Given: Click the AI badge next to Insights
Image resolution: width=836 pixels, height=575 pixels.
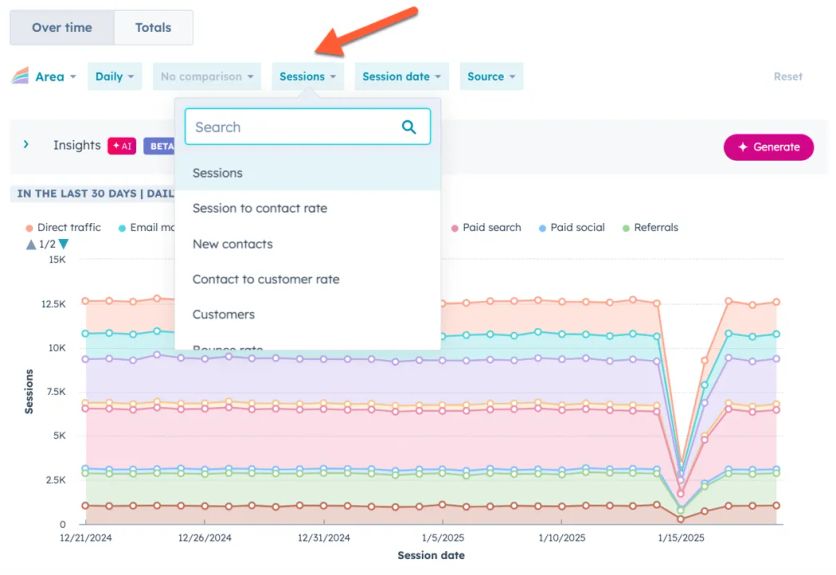Looking at the screenshot, I should (122, 146).
